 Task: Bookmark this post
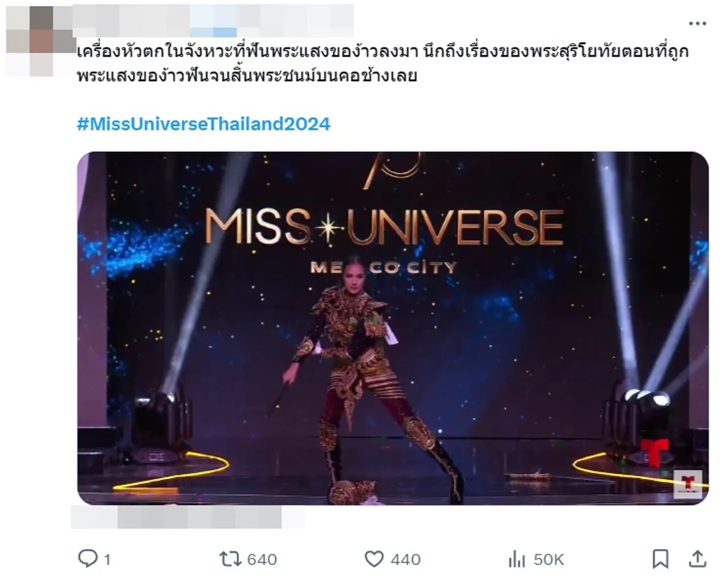coord(660,559)
